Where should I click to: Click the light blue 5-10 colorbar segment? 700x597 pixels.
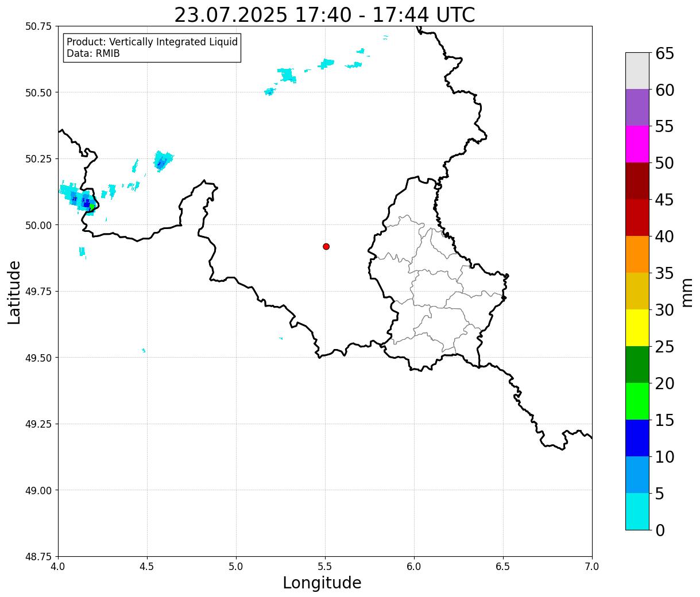[x=637, y=475]
